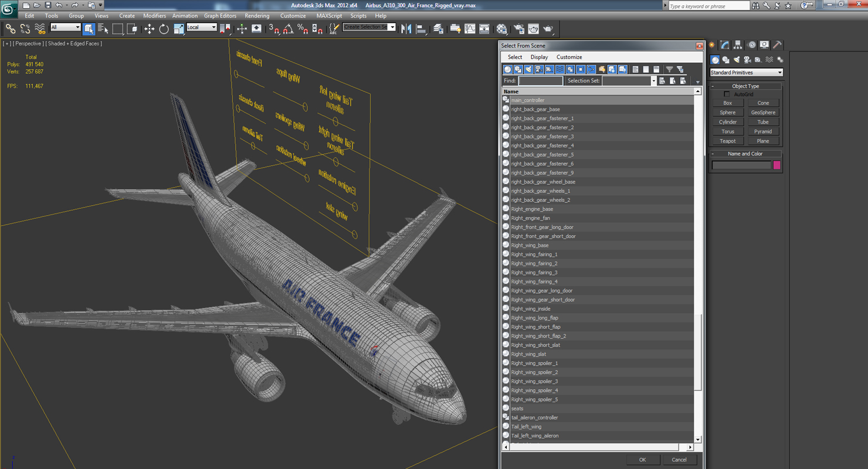Activate the Select Object tool
This screenshot has height=469, width=868.
[89, 28]
